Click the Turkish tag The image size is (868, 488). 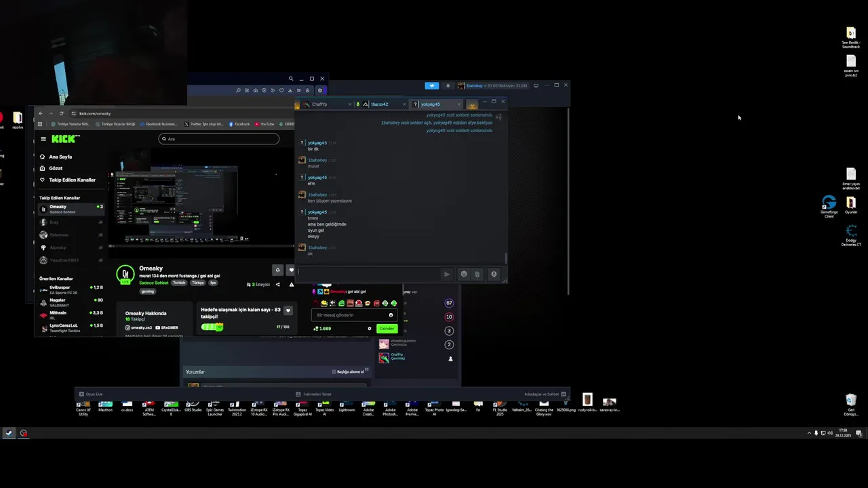point(178,283)
